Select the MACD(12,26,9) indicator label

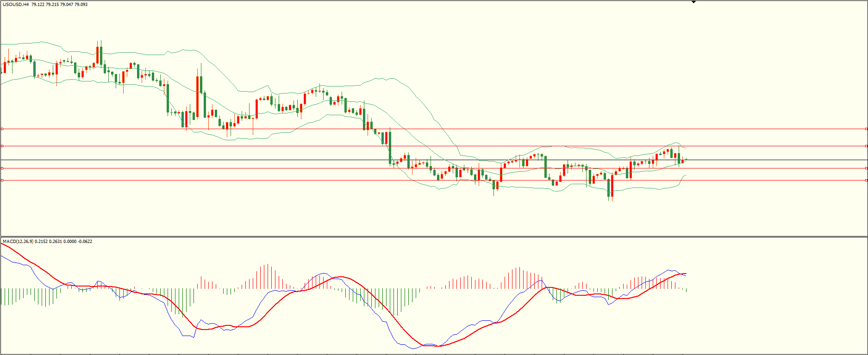pyautogui.click(x=18, y=242)
